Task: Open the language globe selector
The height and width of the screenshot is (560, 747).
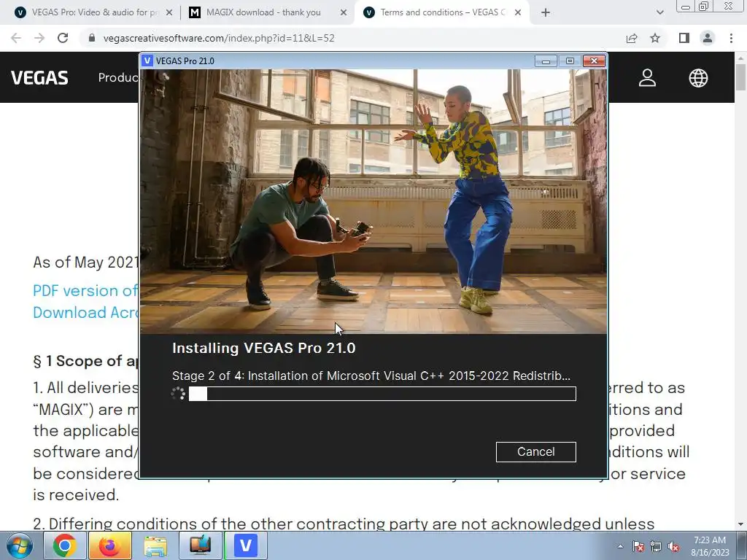Action: [x=698, y=77]
